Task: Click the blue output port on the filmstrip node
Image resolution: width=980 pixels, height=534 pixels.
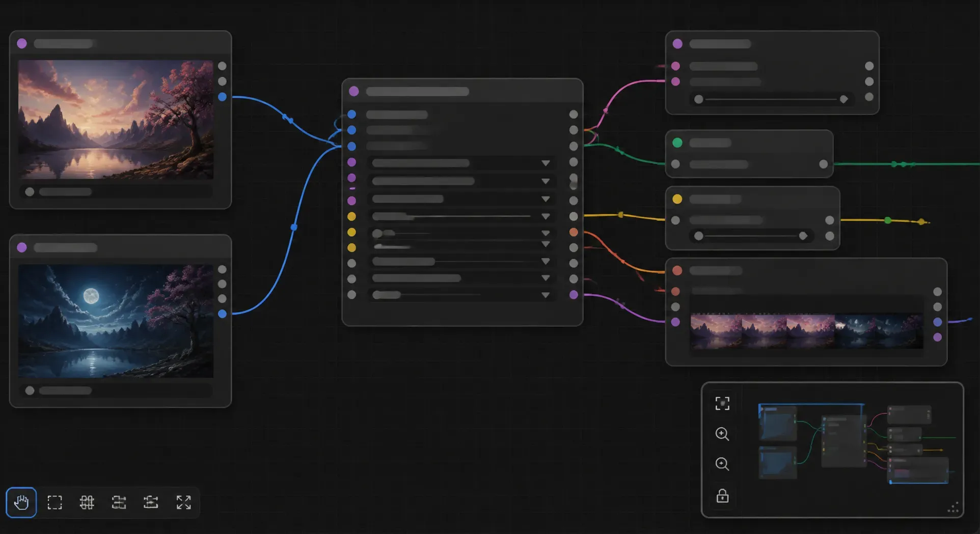Action: click(x=938, y=322)
